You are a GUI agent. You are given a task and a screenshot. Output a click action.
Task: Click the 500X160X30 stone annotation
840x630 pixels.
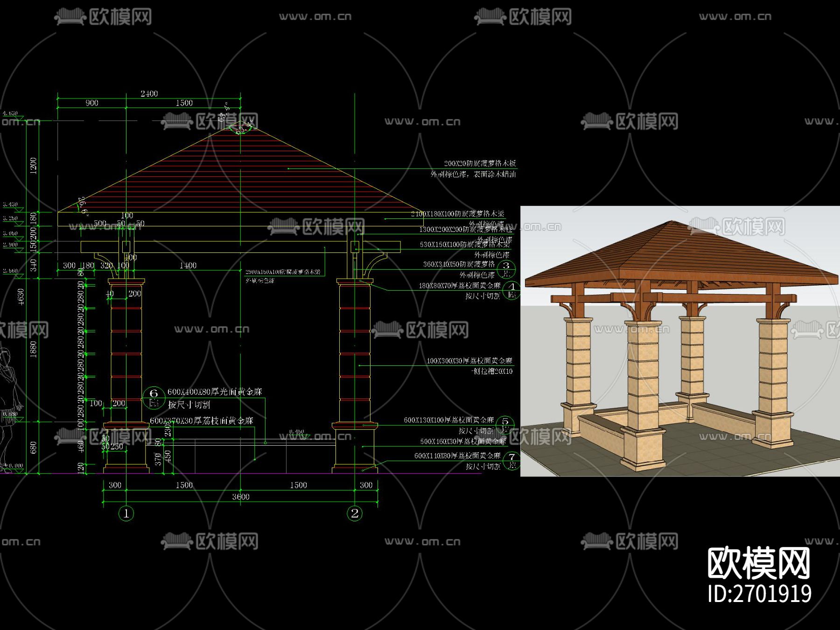(x=463, y=441)
